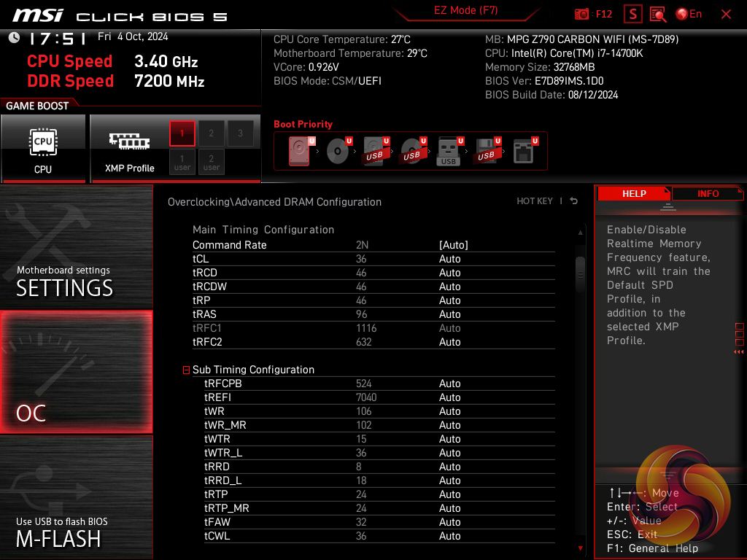Viewport: 747px width, 560px height.
Task: Open the Command Rate [Auto] dropdown
Action: pyautogui.click(x=454, y=245)
